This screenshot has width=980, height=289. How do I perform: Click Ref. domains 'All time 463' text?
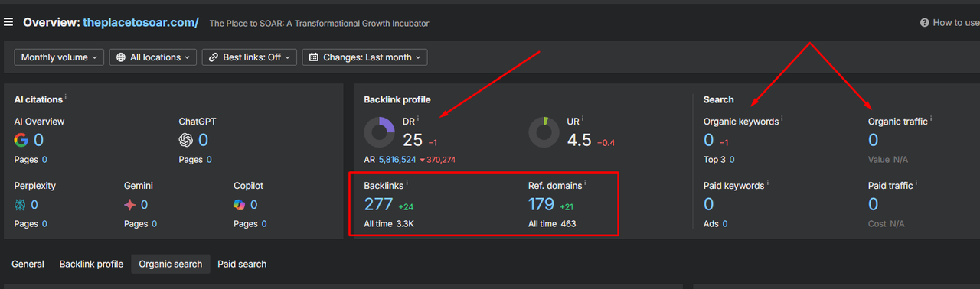click(x=552, y=224)
